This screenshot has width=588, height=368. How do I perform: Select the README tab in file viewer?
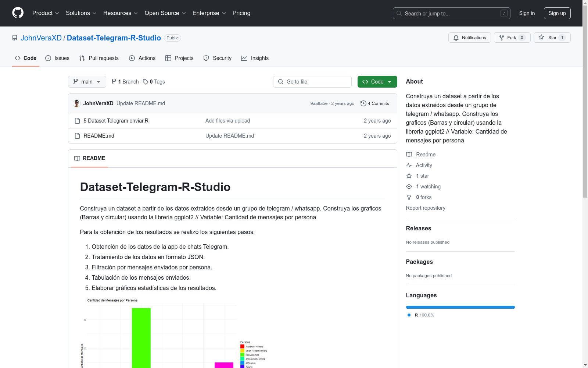[x=90, y=158]
